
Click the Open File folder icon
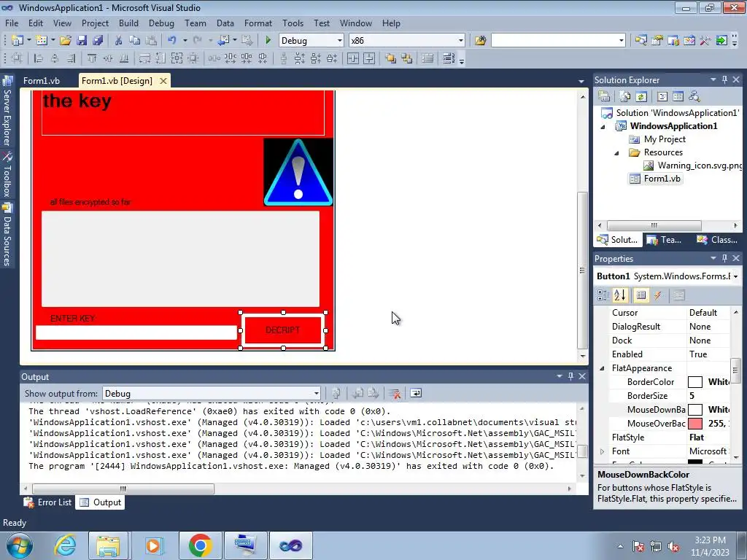(x=65, y=41)
